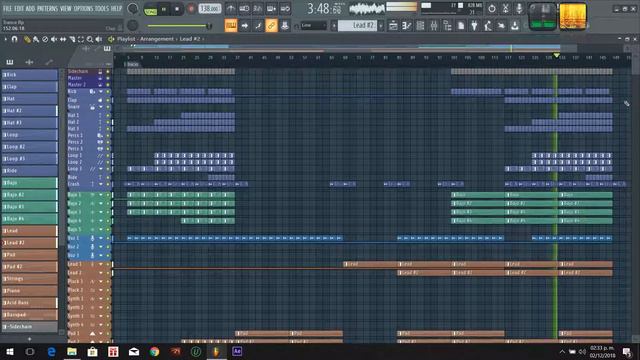Expand the Crash track arrow
This screenshot has height=360, width=640.
tap(101, 184)
